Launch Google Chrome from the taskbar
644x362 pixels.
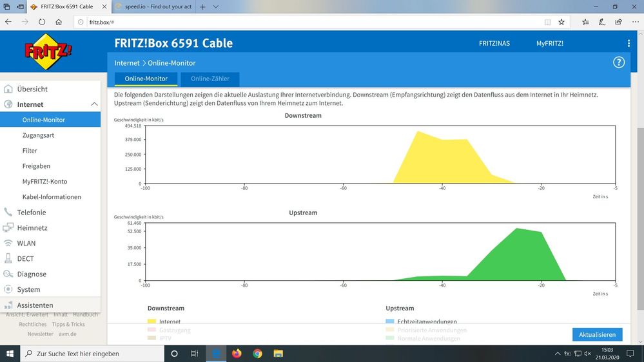[257, 354]
